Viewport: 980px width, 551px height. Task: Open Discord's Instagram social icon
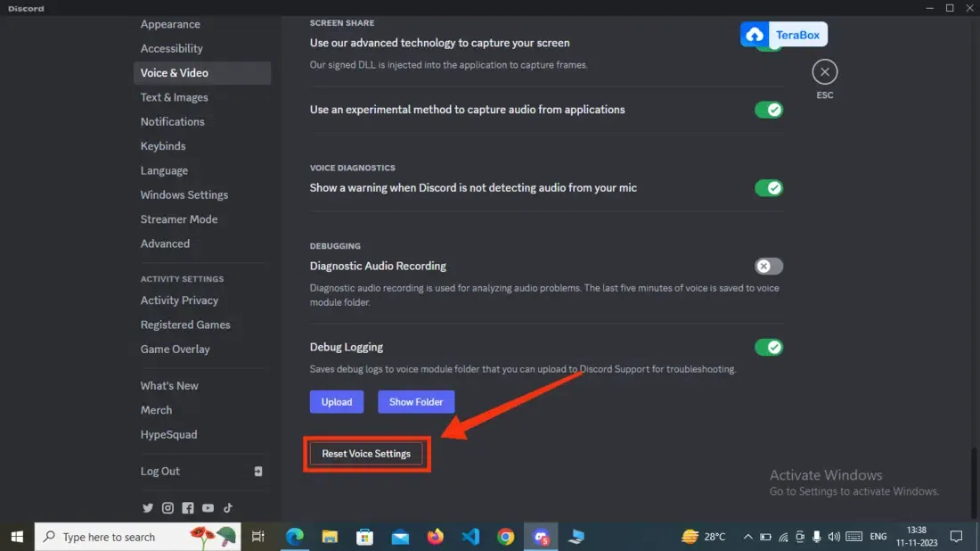[167, 508]
